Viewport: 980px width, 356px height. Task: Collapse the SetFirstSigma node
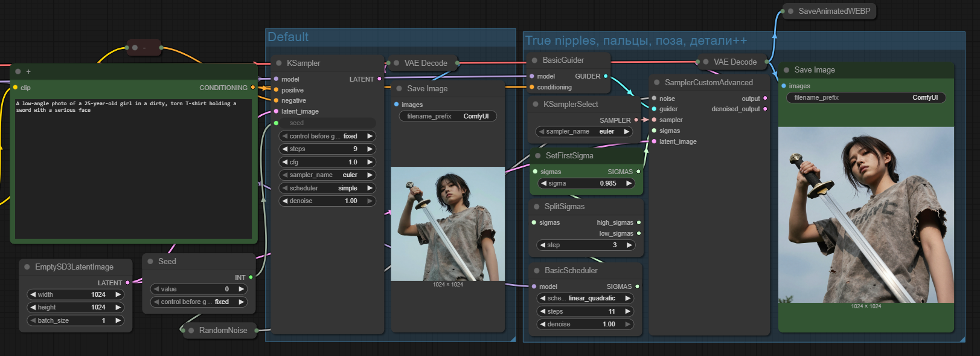pyautogui.click(x=537, y=156)
